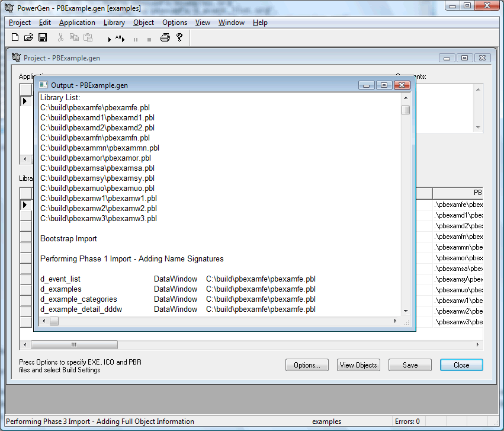Image resolution: width=504 pixels, height=431 pixels.
Task: Click the Print toolbar icon
Action: (165, 37)
